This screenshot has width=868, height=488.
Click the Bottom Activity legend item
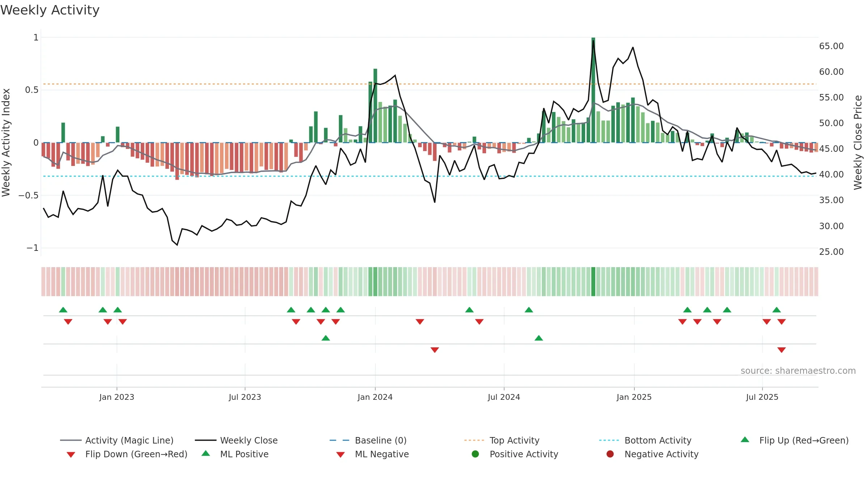pyautogui.click(x=645, y=440)
